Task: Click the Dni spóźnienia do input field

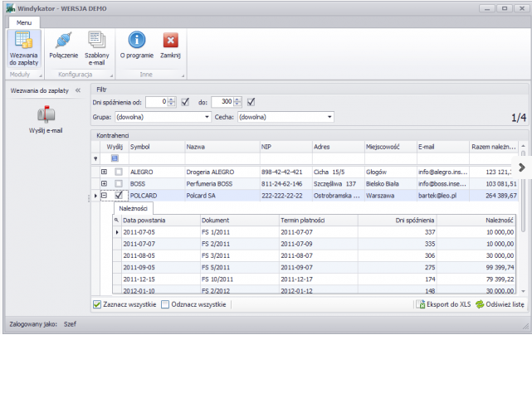Action: coord(222,102)
